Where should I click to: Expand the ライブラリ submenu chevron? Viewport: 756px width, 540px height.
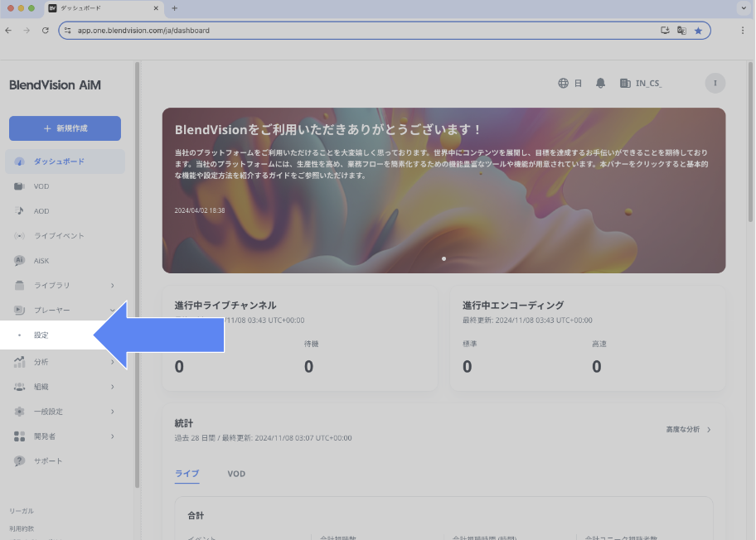pyautogui.click(x=113, y=286)
